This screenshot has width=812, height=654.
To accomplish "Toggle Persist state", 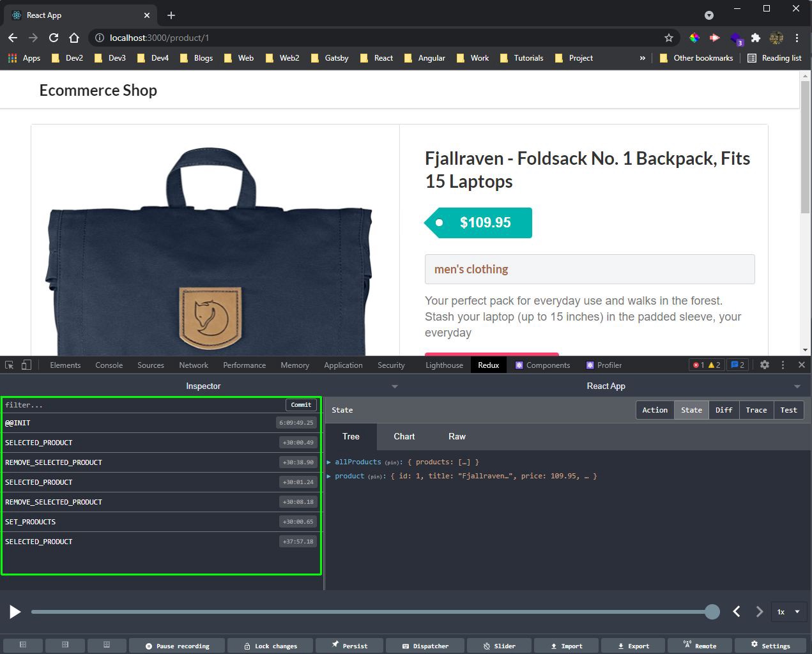I will pyautogui.click(x=349, y=646).
